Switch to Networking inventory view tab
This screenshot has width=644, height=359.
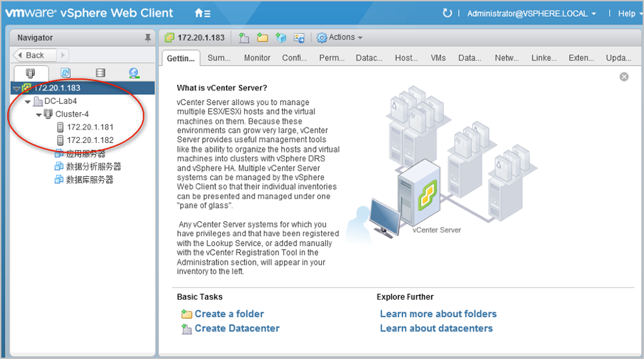coord(133,73)
